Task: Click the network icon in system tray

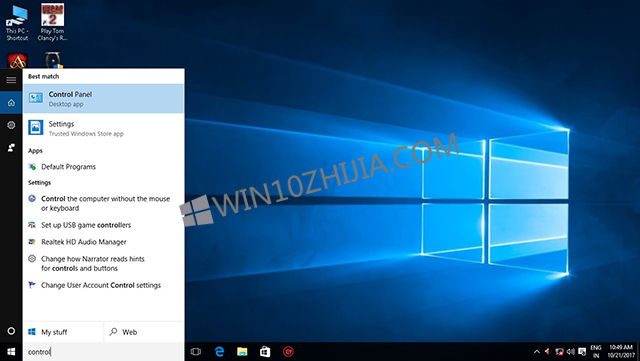Action: pos(560,352)
